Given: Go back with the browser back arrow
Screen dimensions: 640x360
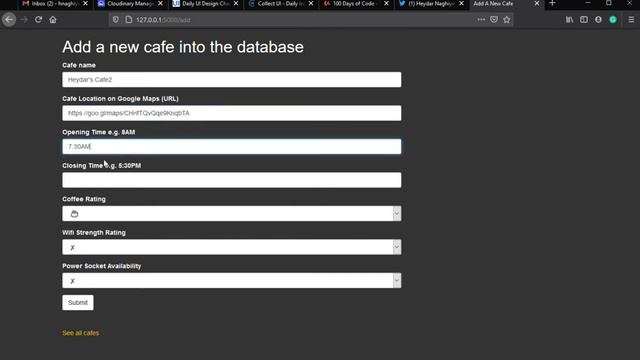Looking at the screenshot, I should click(9, 20).
